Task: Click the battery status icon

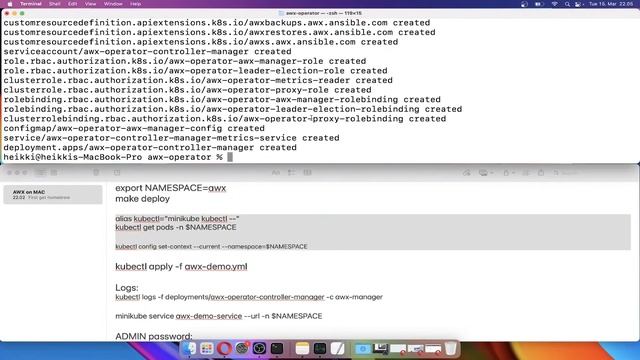Action: [x=539, y=4]
